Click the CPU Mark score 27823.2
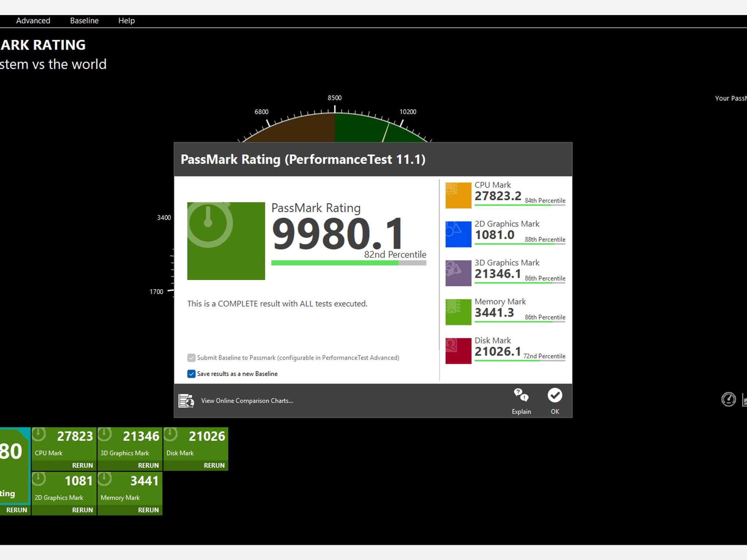747x560 pixels. click(x=498, y=196)
